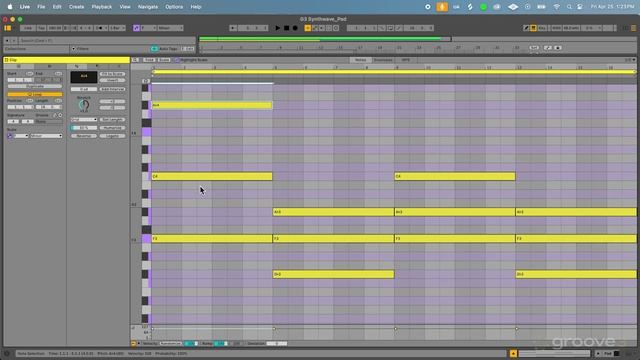Screen dimensions: 640x360
Task: Arm the Arrangement Record button
Action: click(x=295, y=28)
